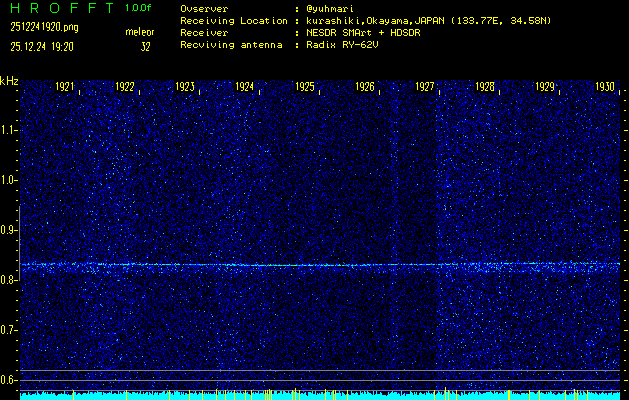The image size is (629, 400).
Task: Click the Receiving Location label
Action: (234, 21)
